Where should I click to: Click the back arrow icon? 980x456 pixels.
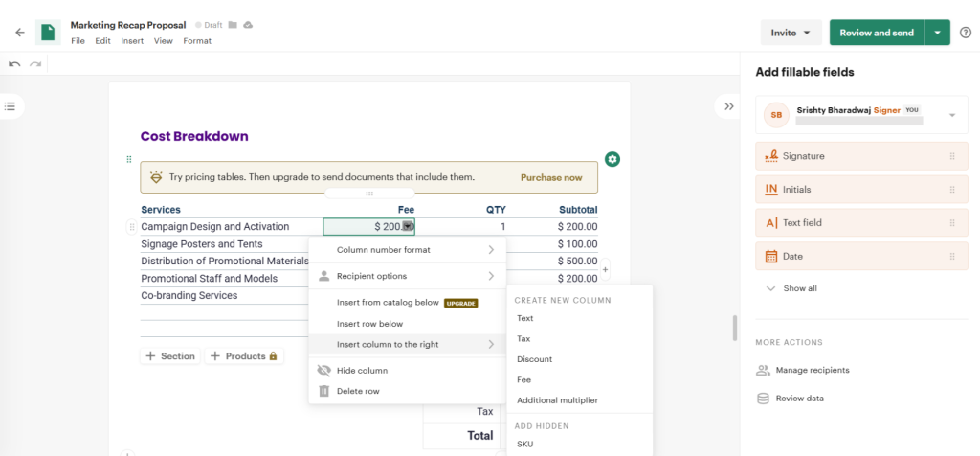pos(19,33)
